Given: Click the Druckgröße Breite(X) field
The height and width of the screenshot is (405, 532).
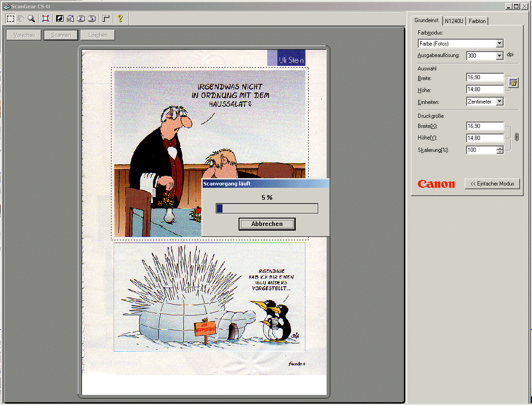Looking at the screenshot, I should [485, 126].
